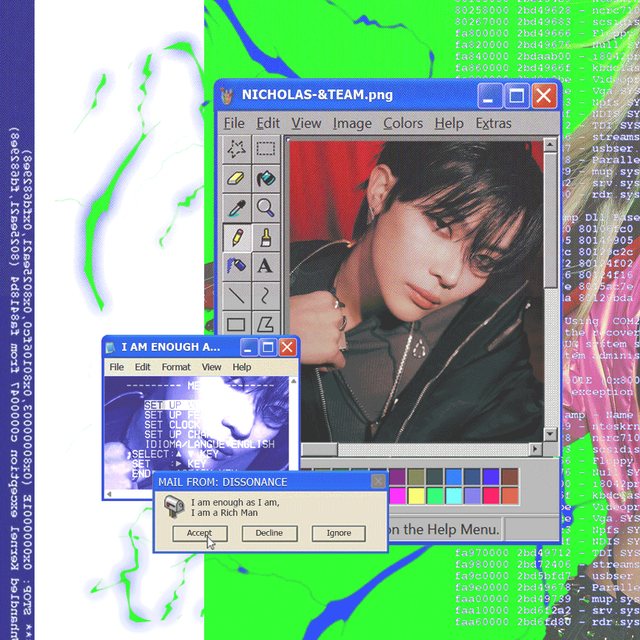640x640 pixels.
Task: Open the Colors menu in Paint
Action: (403, 123)
